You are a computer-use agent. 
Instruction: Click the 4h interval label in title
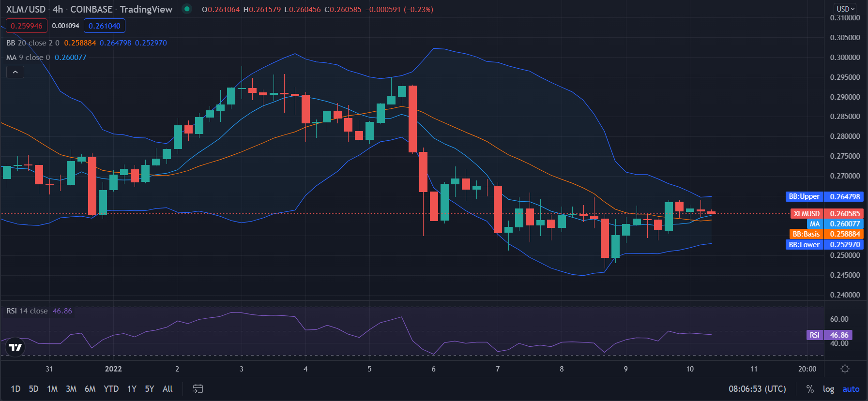tap(58, 9)
